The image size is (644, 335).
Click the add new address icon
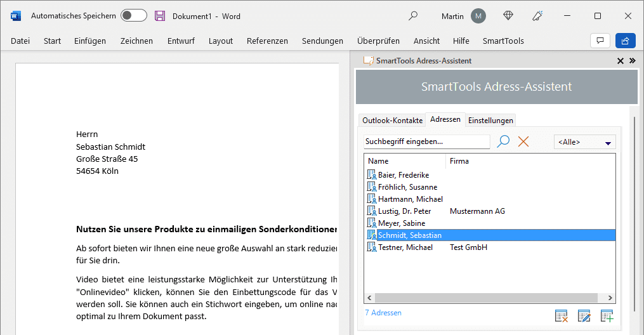pyautogui.click(x=607, y=316)
